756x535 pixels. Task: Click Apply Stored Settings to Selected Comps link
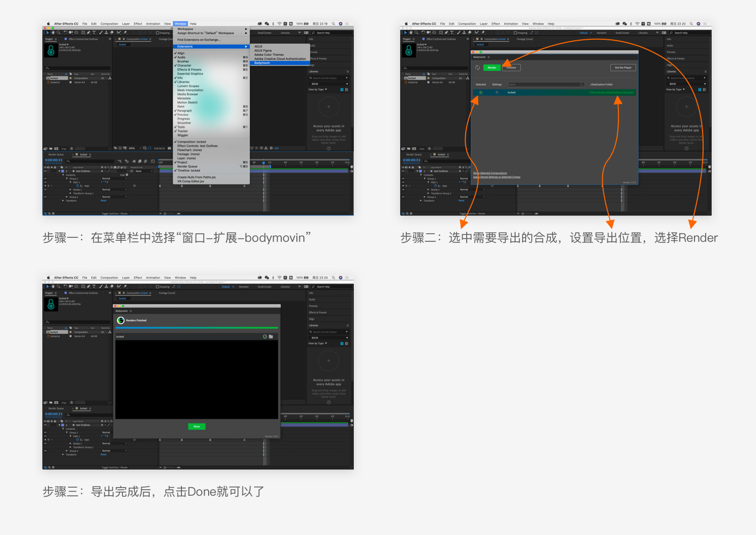(x=496, y=177)
